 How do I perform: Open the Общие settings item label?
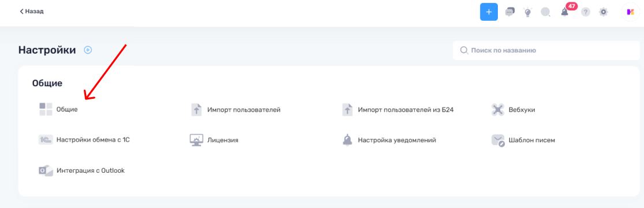[67, 110]
